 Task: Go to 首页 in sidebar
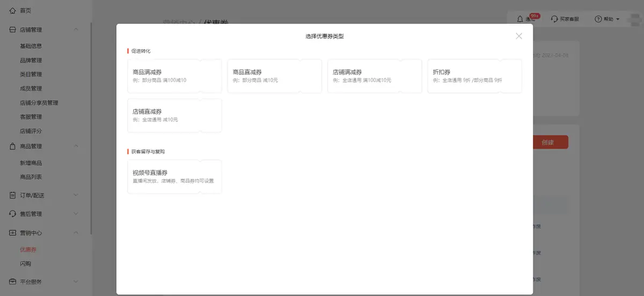[x=25, y=11]
